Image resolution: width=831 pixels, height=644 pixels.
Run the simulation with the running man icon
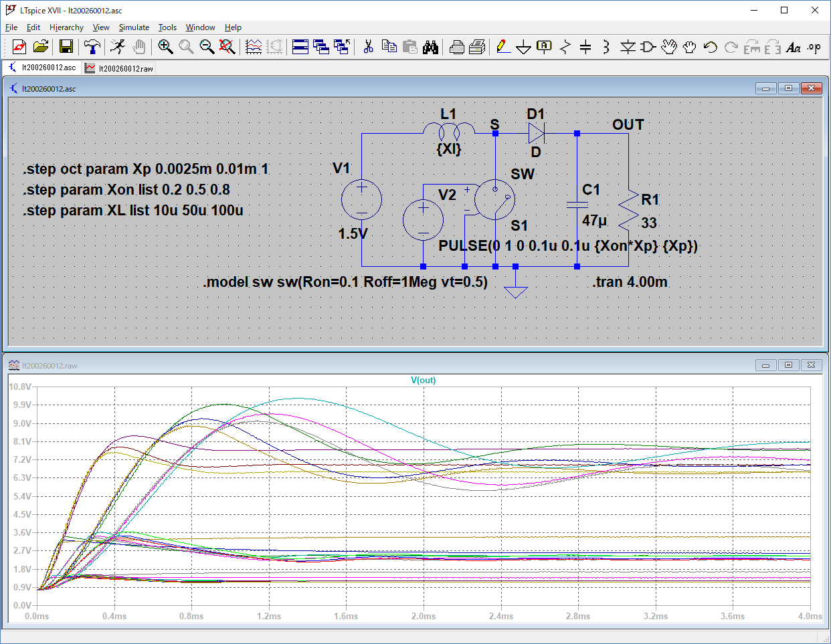pos(118,47)
